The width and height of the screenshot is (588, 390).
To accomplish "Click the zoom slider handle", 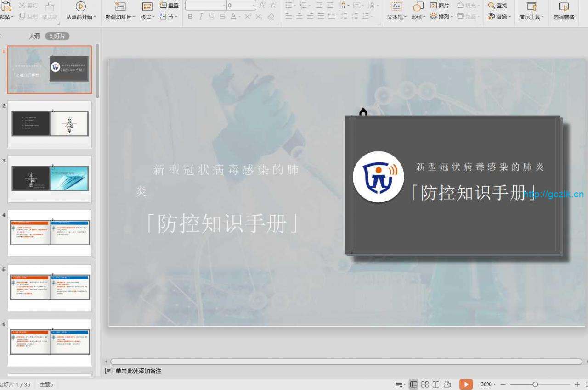I will pos(535,384).
